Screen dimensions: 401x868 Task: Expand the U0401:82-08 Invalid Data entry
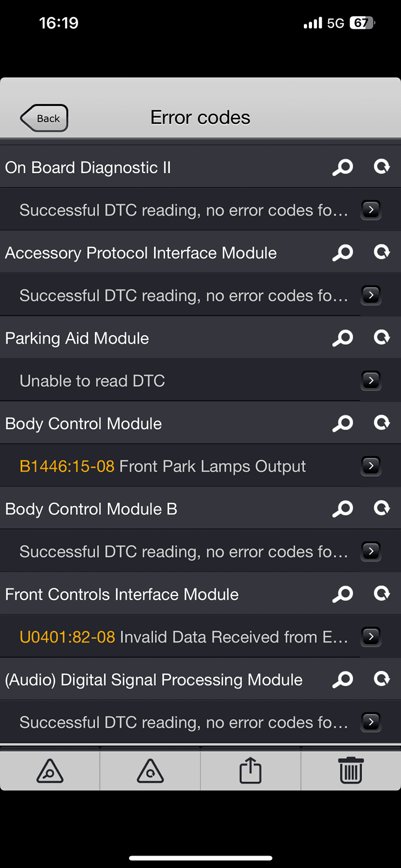pyautogui.click(x=371, y=636)
